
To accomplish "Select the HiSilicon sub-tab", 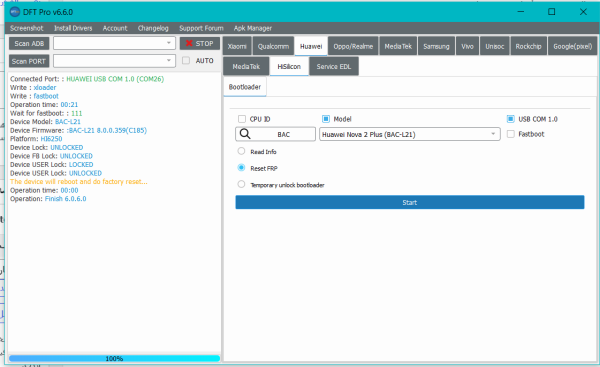I will pos(289,66).
